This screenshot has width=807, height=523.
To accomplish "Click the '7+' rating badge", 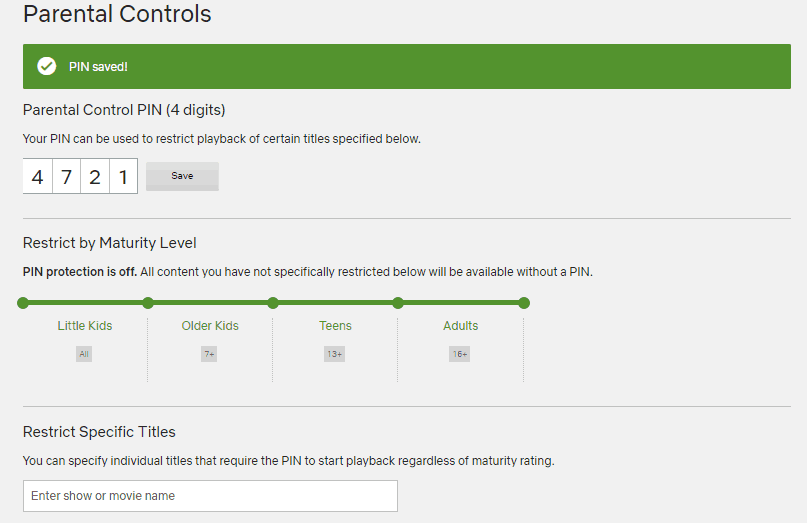I will (x=209, y=354).
